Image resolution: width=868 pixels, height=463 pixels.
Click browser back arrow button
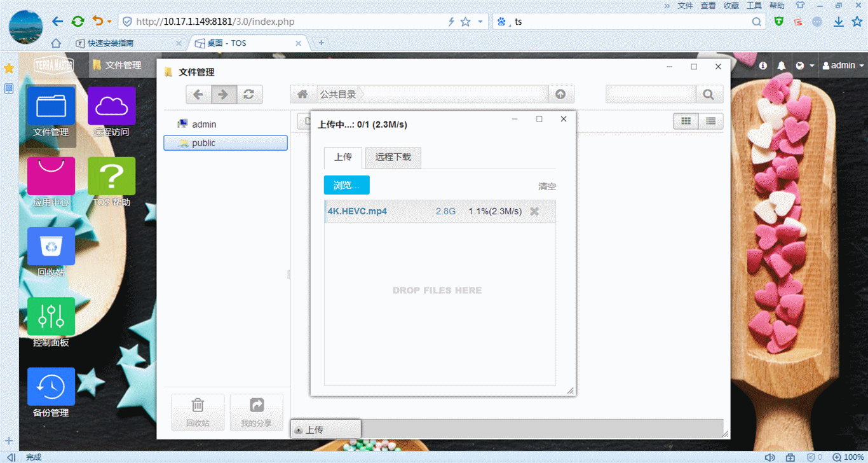click(58, 22)
